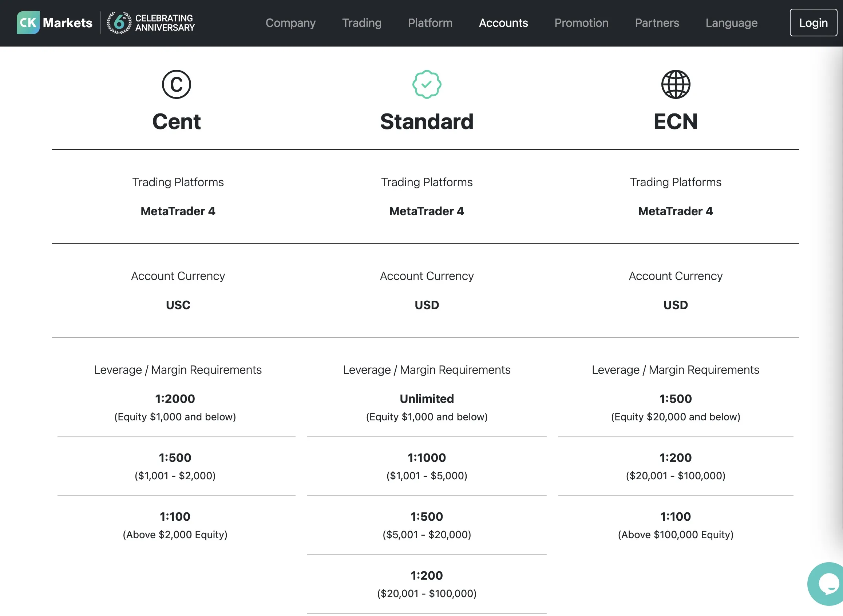
Task: Open the Trading menu
Action: (x=361, y=23)
